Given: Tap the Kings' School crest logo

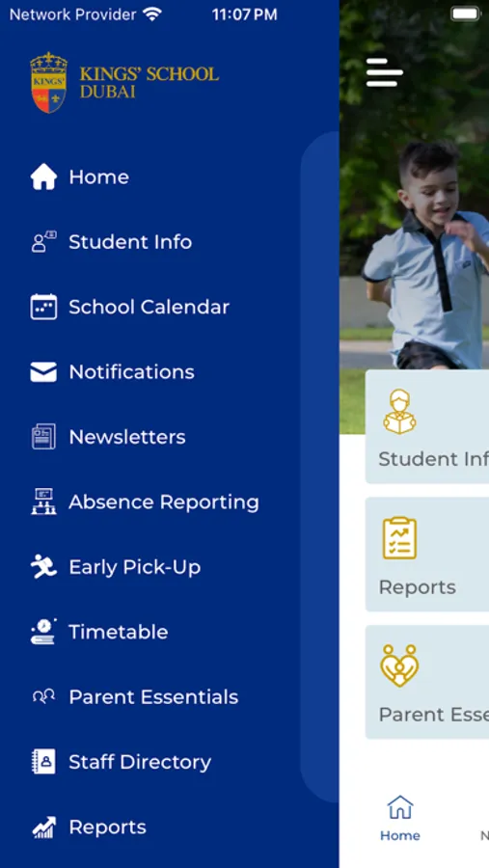Looking at the screenshot, I should [x=49, y=83].
